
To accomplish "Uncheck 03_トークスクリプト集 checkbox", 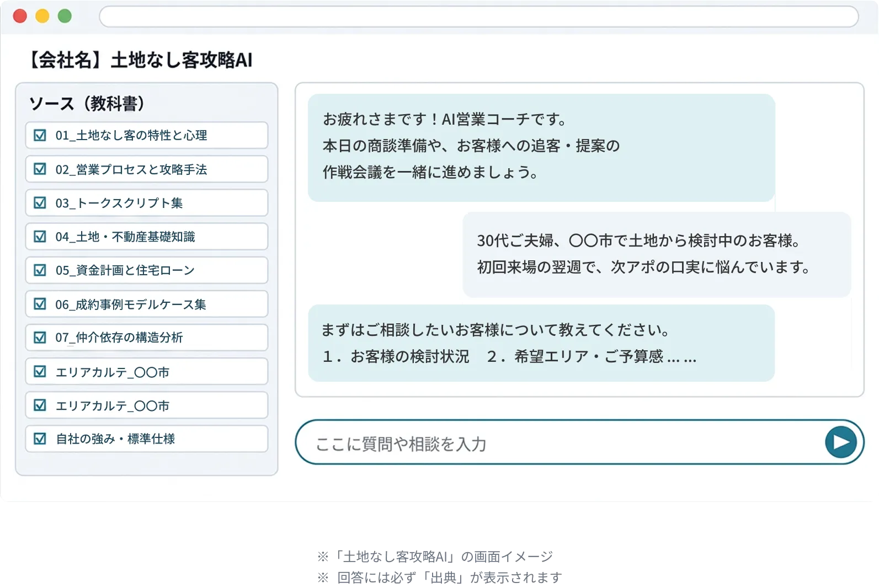I will pos(40,202).
